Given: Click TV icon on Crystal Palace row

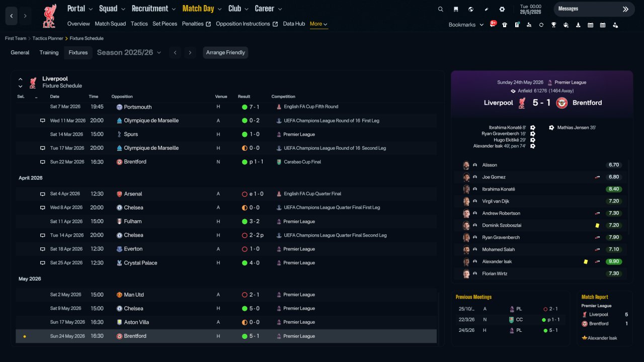Looking at the screenshot, I should [x=43, y=263].
